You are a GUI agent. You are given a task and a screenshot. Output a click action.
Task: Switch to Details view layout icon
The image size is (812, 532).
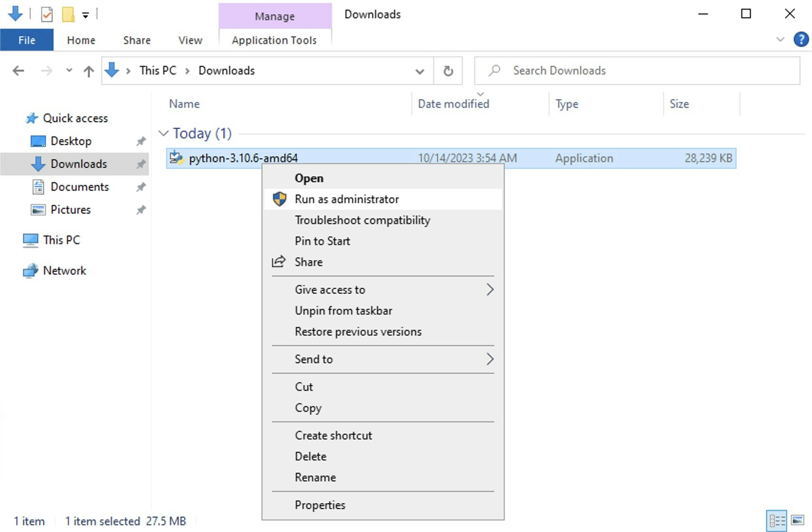coord(777,521)
